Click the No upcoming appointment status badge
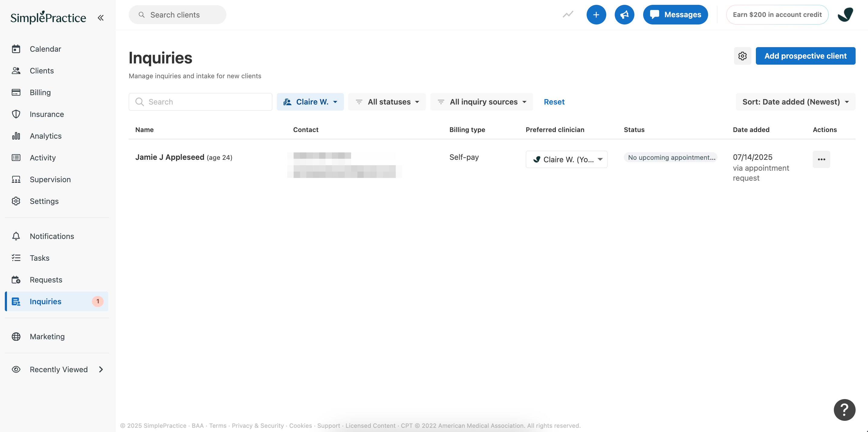This screenshot has height=432, width=868. [x=671, y=157]
